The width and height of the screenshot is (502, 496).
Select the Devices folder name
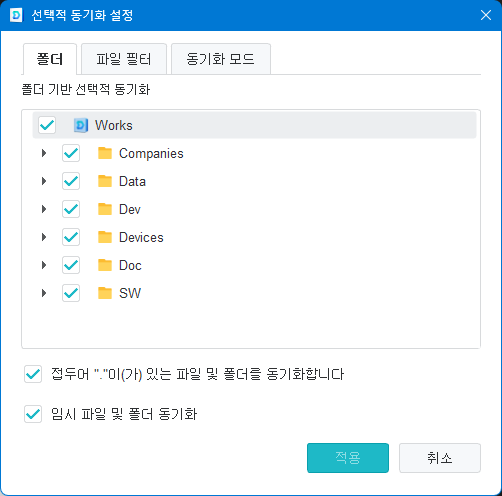coord(141,237)
